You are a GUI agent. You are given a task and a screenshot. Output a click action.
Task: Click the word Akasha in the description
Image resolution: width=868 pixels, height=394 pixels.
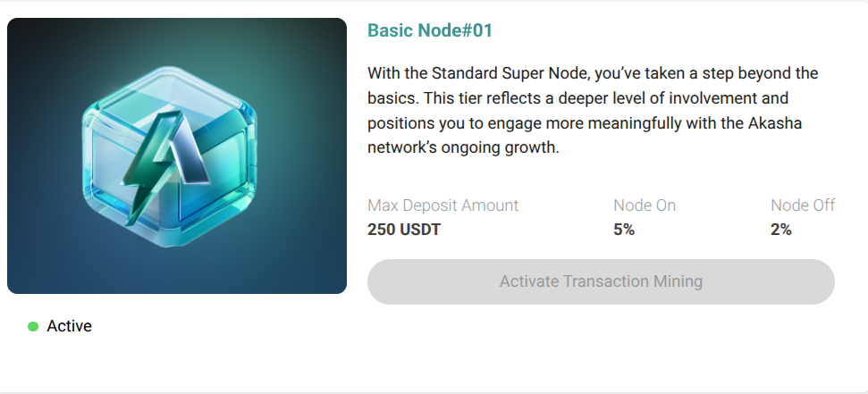click(775, 123)
